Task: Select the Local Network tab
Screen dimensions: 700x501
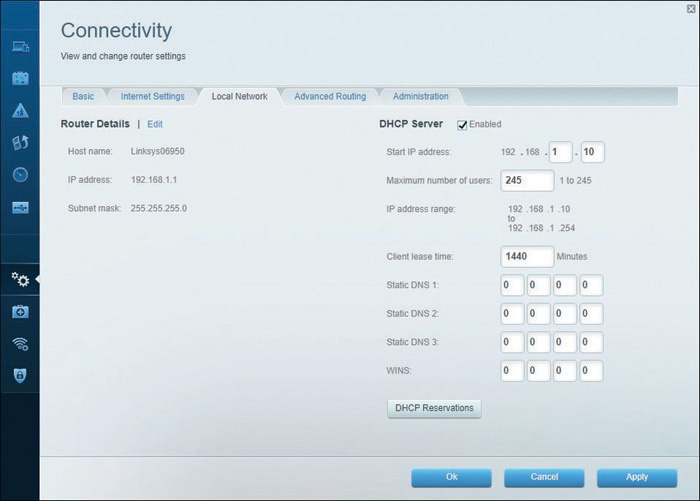Action: coord(240,96)
